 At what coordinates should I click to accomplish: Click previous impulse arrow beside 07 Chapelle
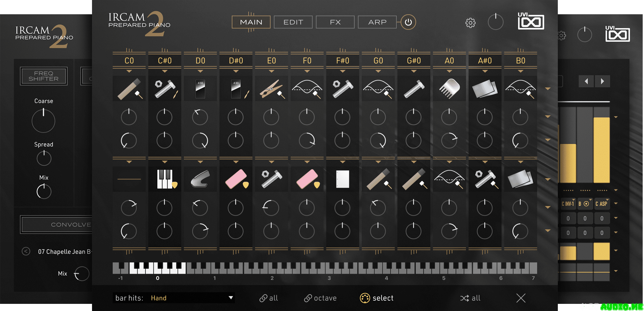pyautogui.click(x=26, y=251)
